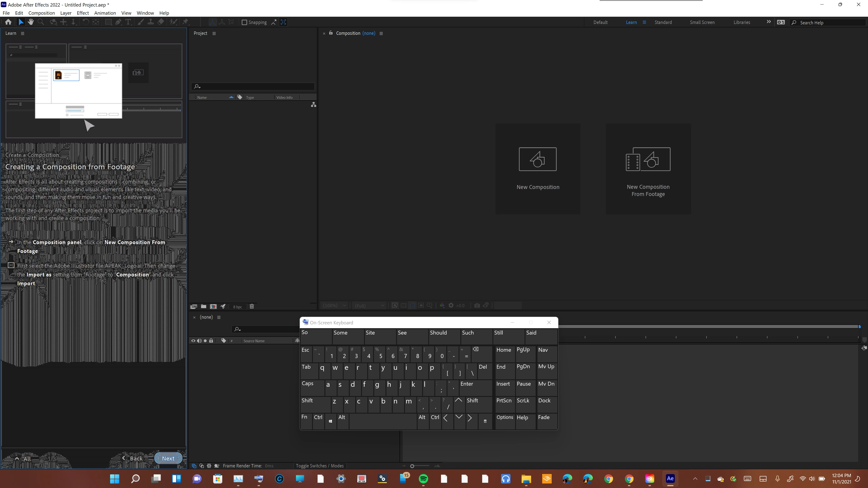The height and width of the screenshot is (488, 868).
Task: Select the Zoom tool in toolbar
Action: 41,22
